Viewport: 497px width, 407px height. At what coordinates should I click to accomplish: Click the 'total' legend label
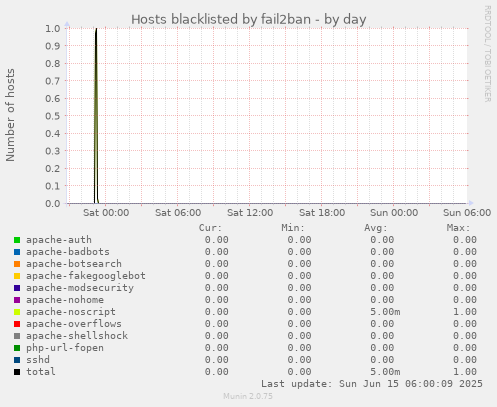[41, 372]
